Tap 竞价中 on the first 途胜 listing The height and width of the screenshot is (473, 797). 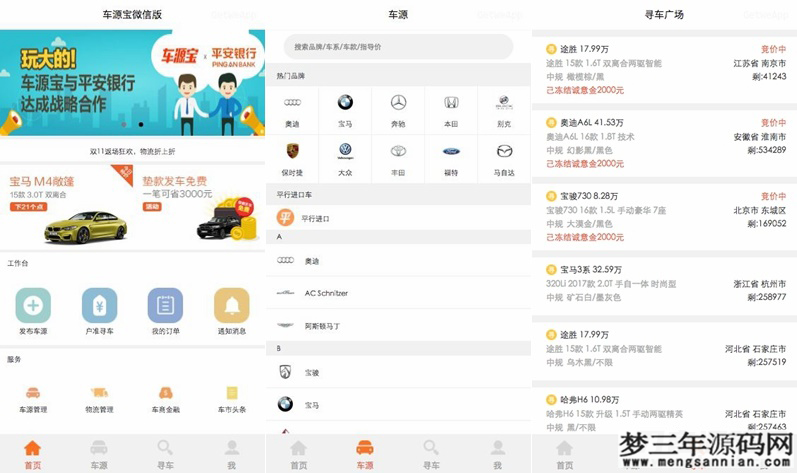tap(773, 49)
